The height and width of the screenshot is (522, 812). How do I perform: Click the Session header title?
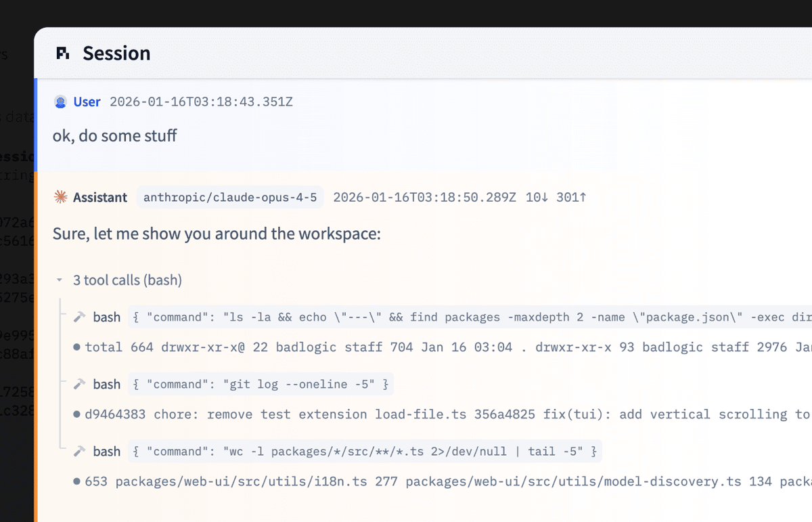pos(116,53)
